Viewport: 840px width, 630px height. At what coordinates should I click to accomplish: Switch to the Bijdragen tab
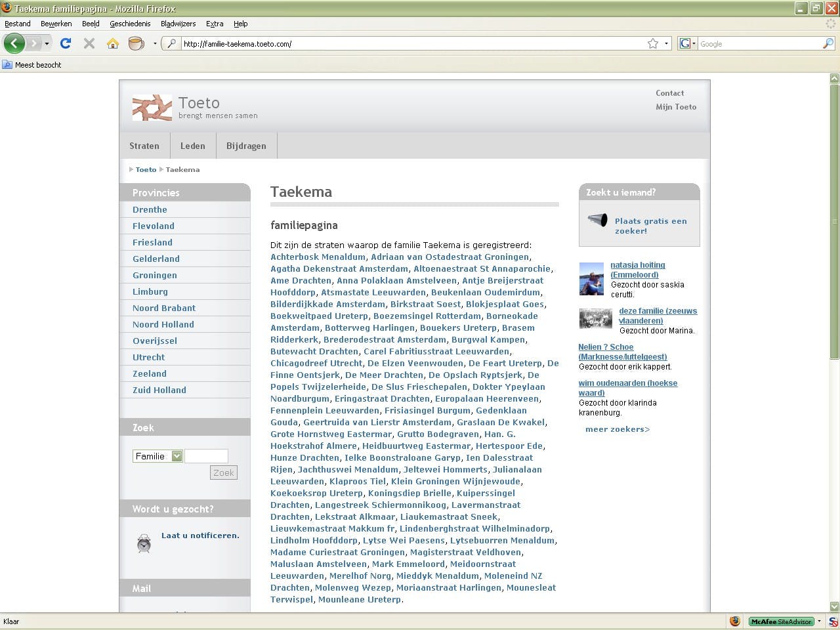(246, 146)
